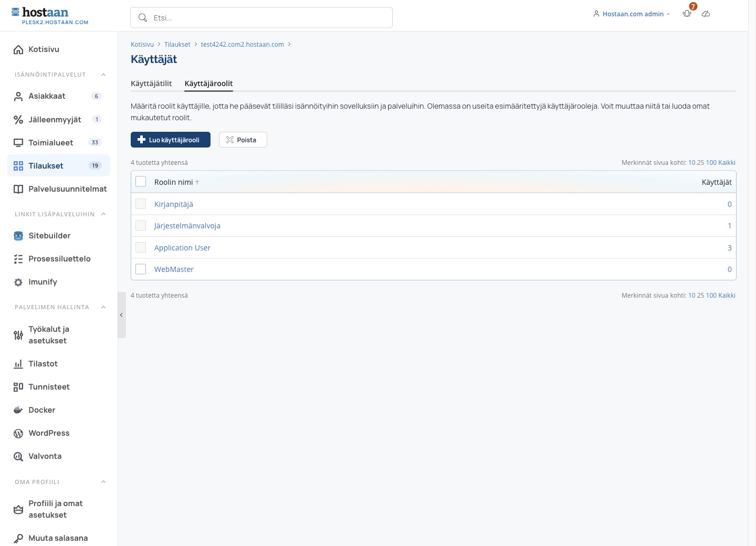756x546 pixels.
Task: Click the Luo käyttäjärooli button
Action: 171,140
